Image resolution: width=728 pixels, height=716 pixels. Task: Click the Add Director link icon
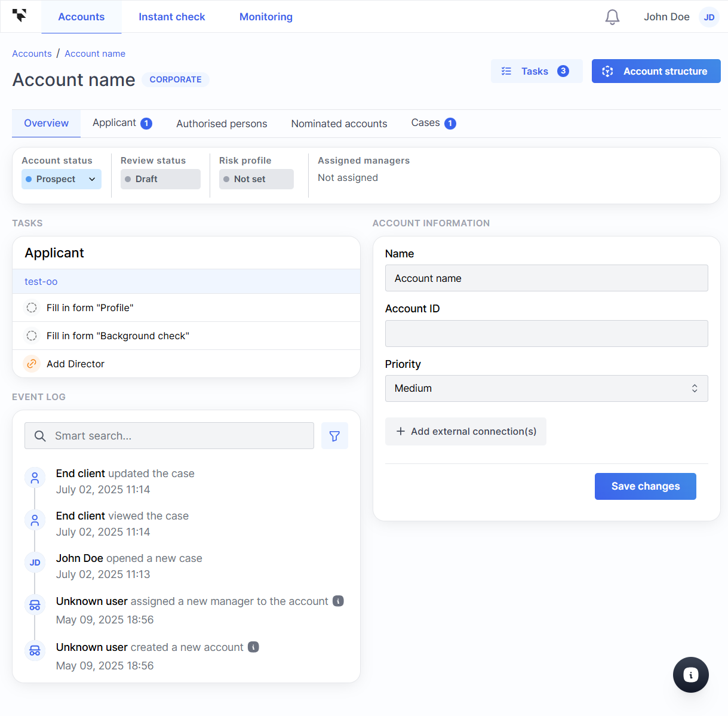[x=32, y=364]
